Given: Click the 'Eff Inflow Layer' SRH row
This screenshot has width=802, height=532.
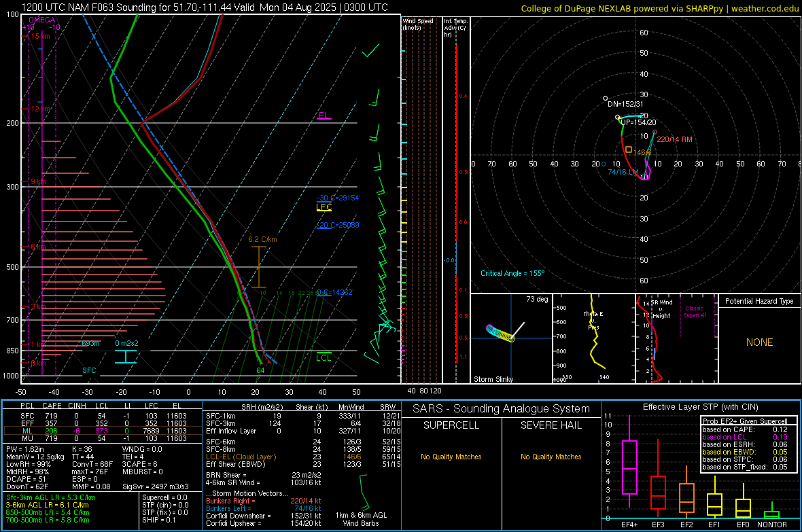Looking at the screenshot, I should pyautogui.click(x=304, y=431).
